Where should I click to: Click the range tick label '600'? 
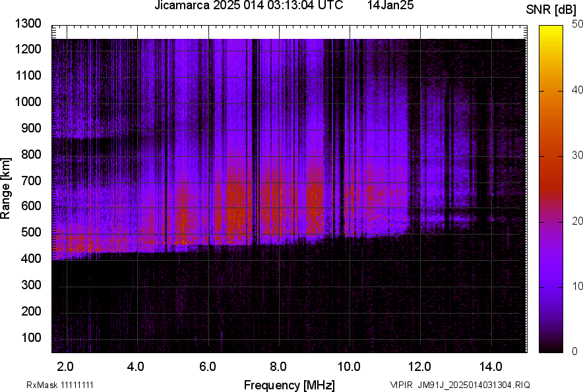coord(31,206)
